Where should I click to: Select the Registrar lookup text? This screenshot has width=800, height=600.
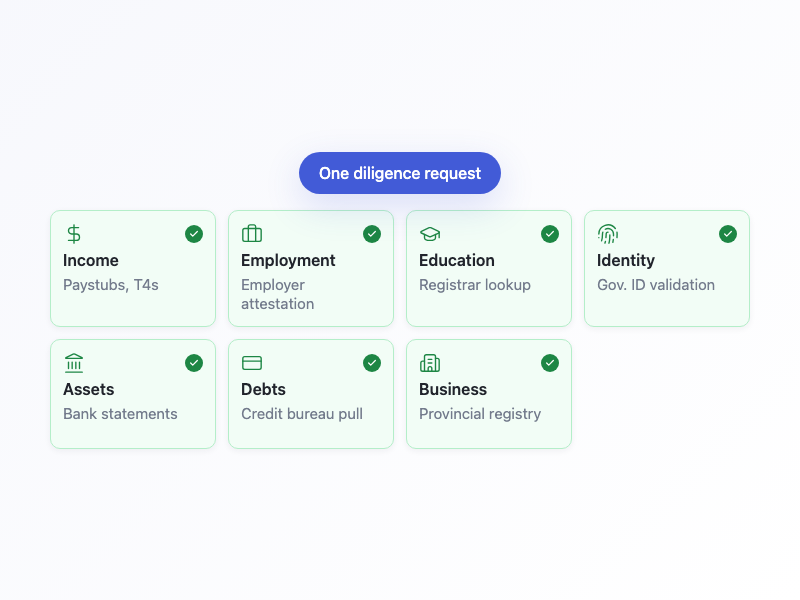(475, 285)
